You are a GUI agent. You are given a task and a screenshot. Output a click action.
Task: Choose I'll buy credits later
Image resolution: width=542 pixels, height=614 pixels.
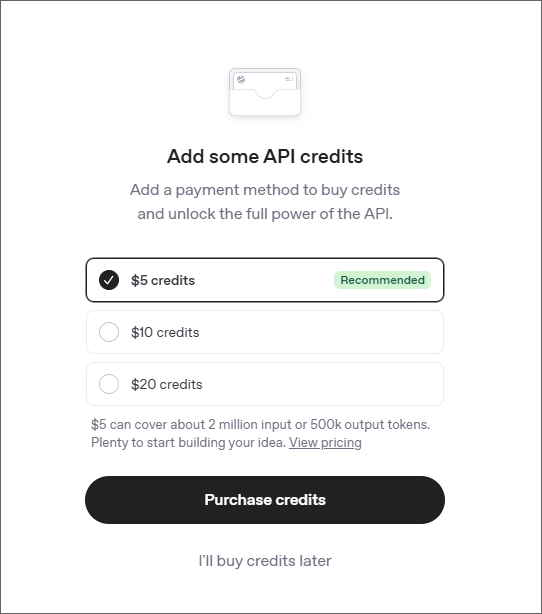[x=265, y=561]
